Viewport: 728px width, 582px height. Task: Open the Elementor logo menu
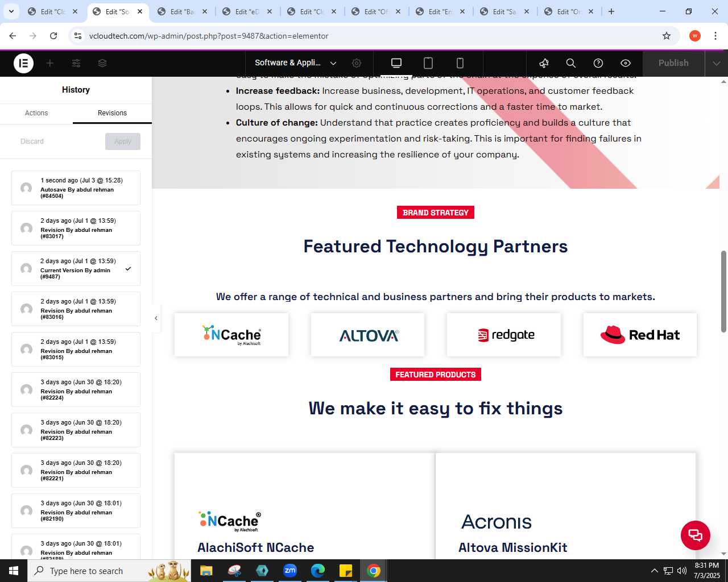click(x=23, y=63)
